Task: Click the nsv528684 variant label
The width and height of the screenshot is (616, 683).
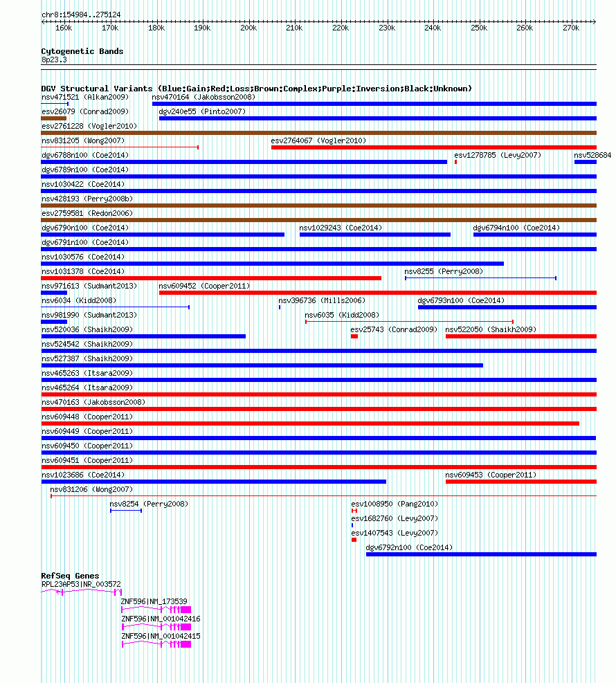Action: (592, 155)
